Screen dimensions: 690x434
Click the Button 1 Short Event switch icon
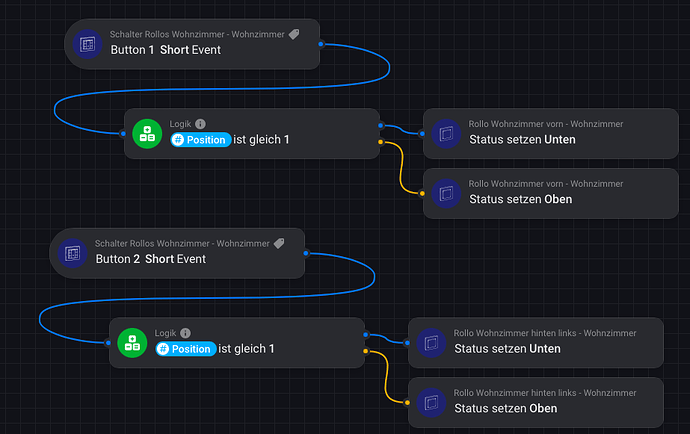pos(88,44)
